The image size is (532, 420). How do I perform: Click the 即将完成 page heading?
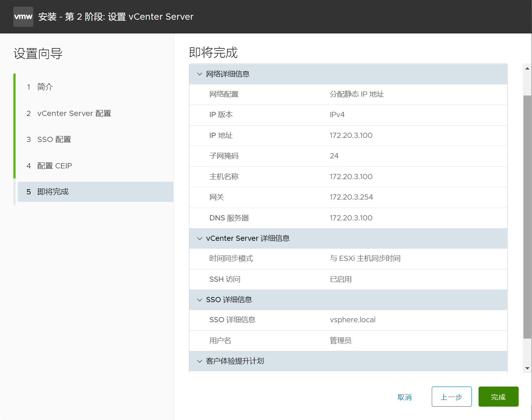(213, 52)
